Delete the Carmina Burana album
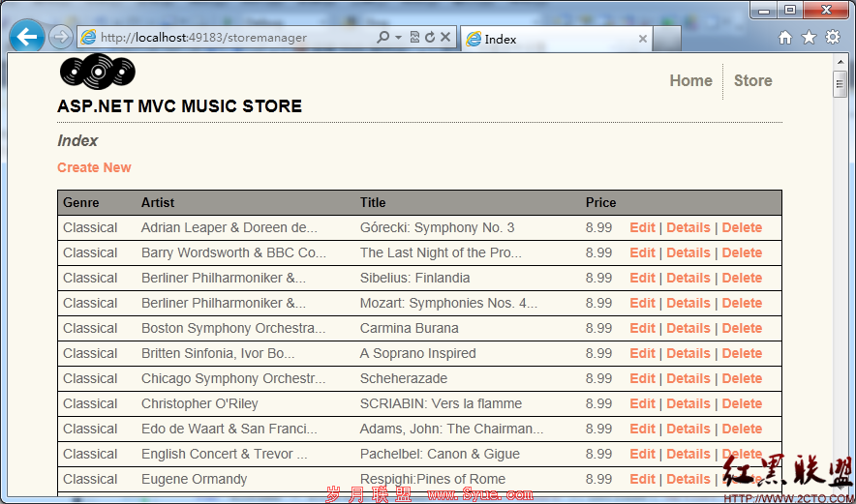The image size is (856, 504). (x=742, y=328)
